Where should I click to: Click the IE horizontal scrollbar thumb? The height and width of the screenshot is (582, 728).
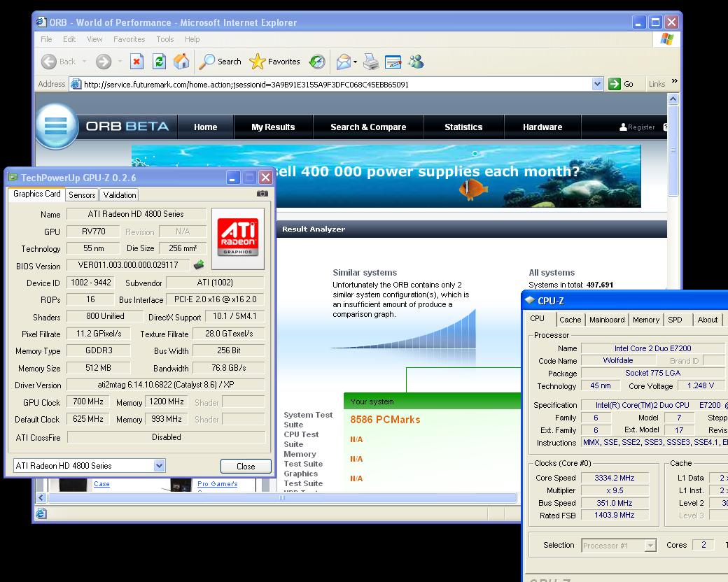point(282,497)
